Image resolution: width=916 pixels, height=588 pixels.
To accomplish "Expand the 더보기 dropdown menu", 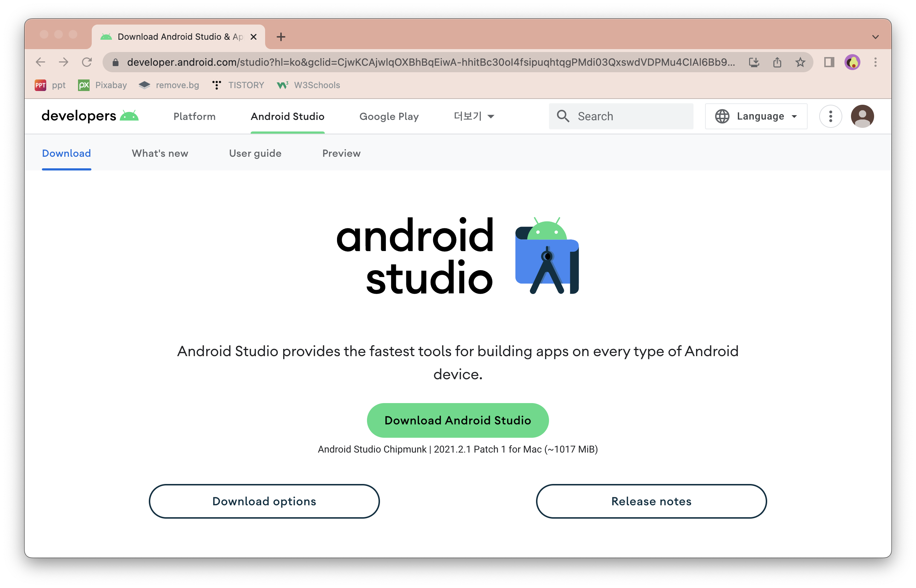I will 474,116.
